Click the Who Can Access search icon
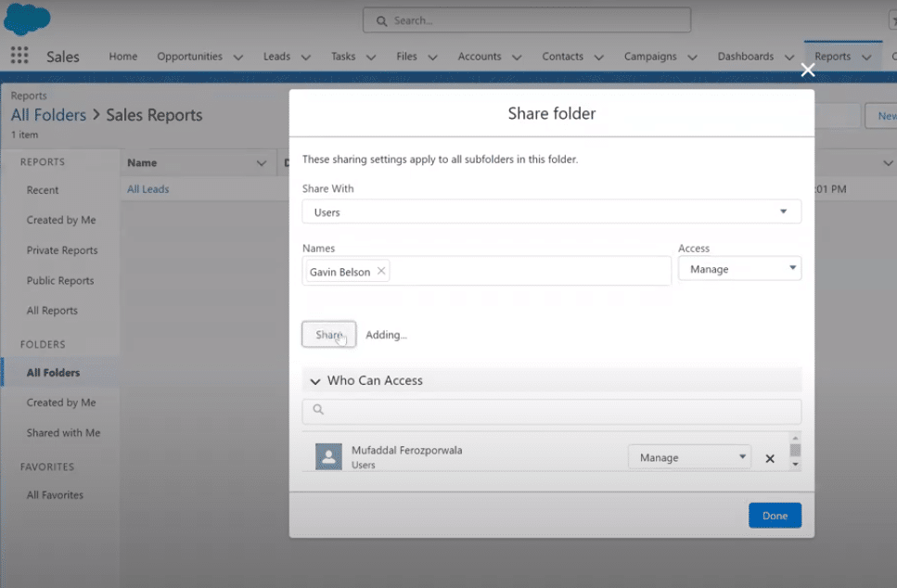The image size is (897, 588). click(319, 410)
